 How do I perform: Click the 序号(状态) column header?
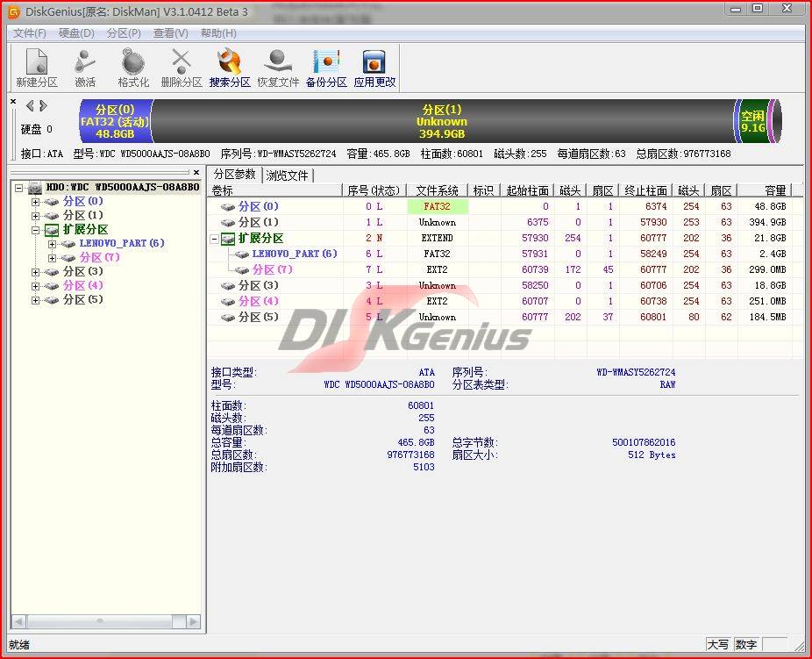(374, 190)
